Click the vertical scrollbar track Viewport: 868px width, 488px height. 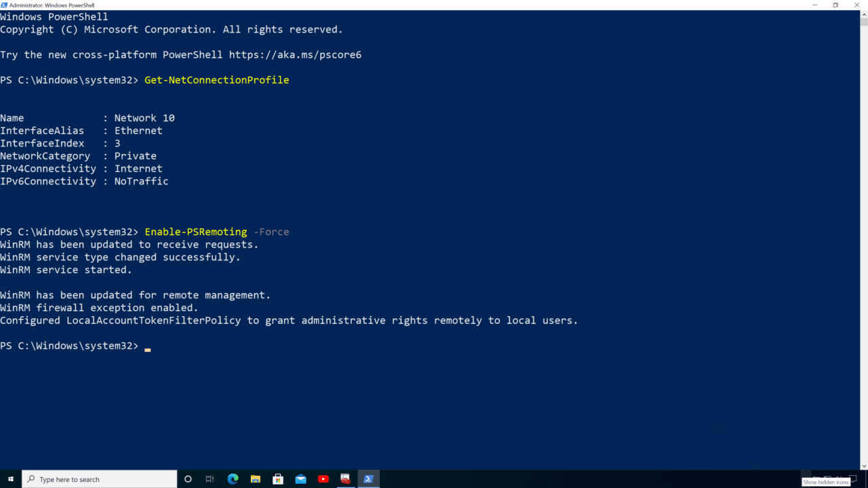863,271
